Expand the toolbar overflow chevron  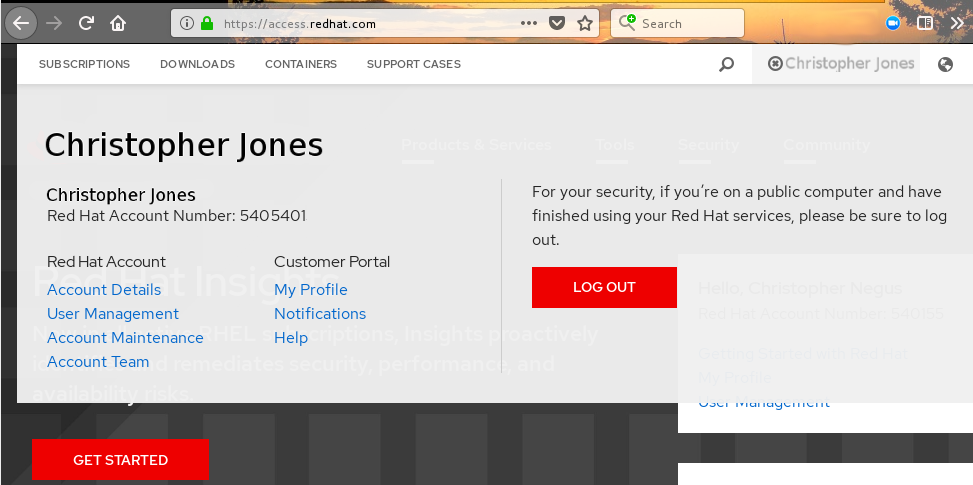[x=954, y=23]
